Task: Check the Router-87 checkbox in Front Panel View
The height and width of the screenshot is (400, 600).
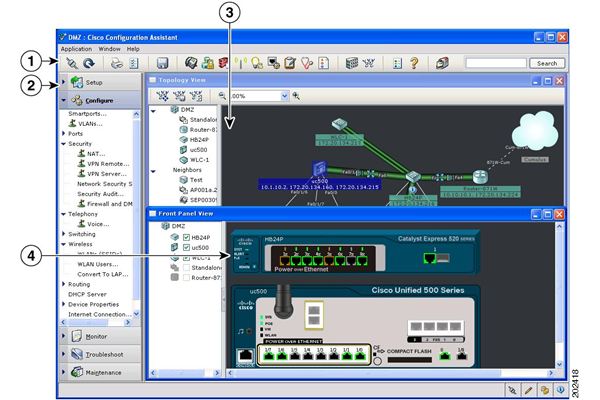Action: [186, 278]
